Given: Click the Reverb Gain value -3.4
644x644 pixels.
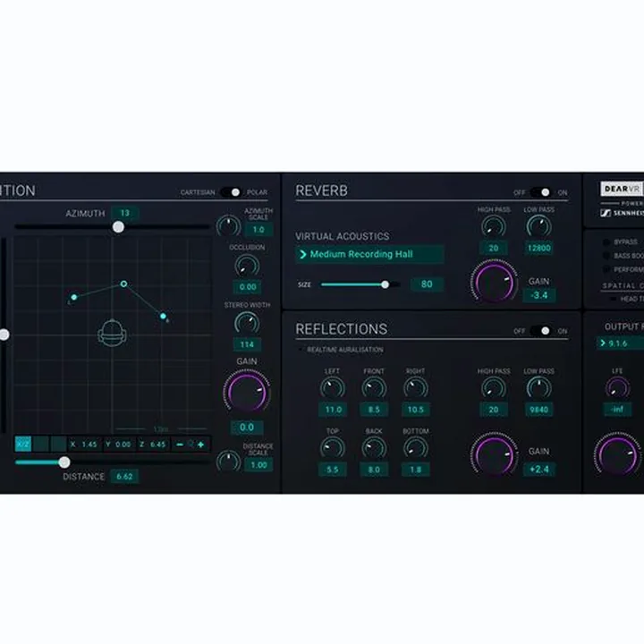Looking at the screenshot, I should coord(538,295).
